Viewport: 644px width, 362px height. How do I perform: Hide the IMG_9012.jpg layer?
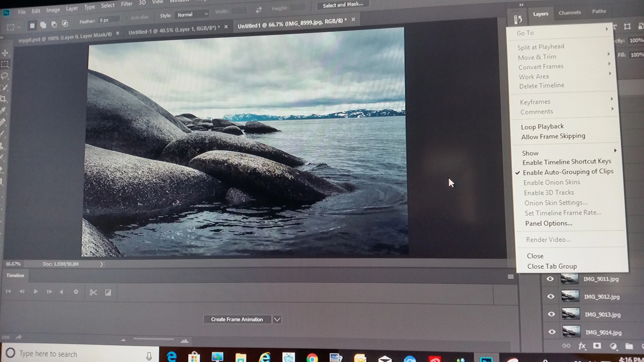click(x=551, y=297)
